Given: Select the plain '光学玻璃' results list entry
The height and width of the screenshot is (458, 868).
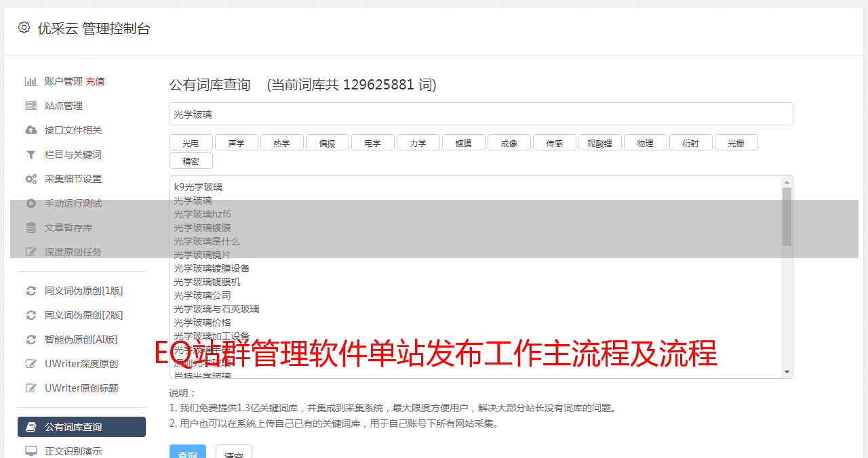Looking at the screenshot, I should click(x=193, y=201).
